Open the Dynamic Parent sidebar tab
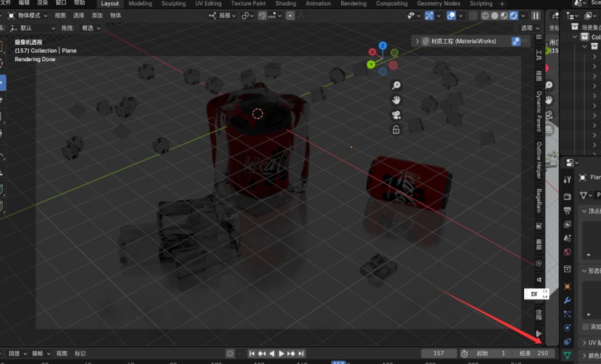601x364 pixels. pos(539,111)
